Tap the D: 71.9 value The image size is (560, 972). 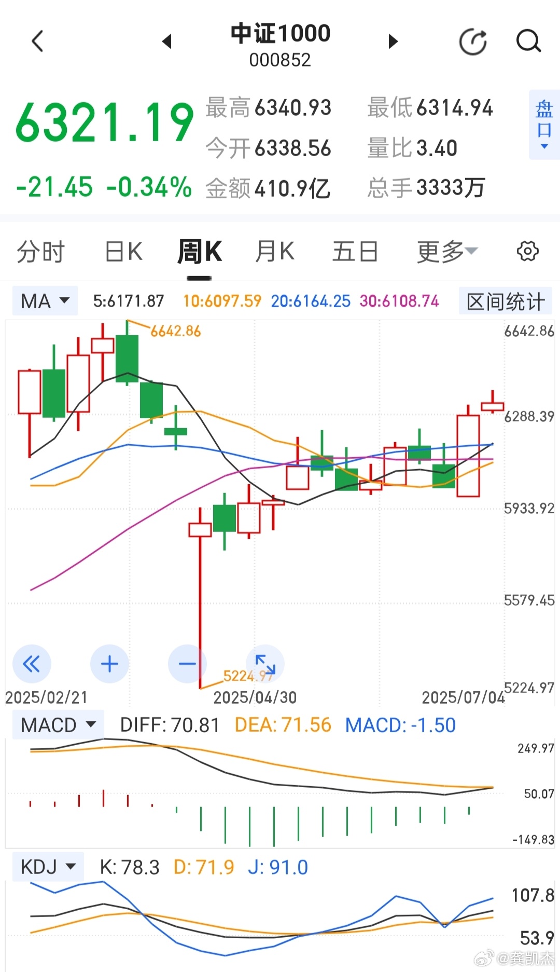click(x=204, y=867)
